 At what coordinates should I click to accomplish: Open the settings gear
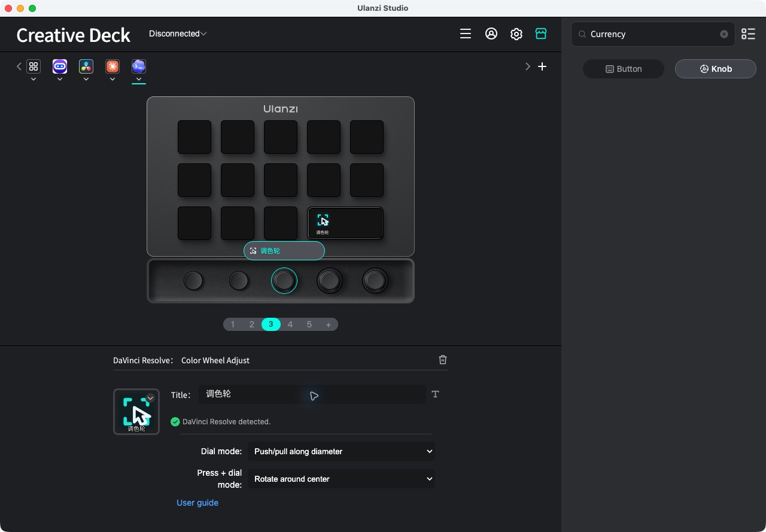516,34
